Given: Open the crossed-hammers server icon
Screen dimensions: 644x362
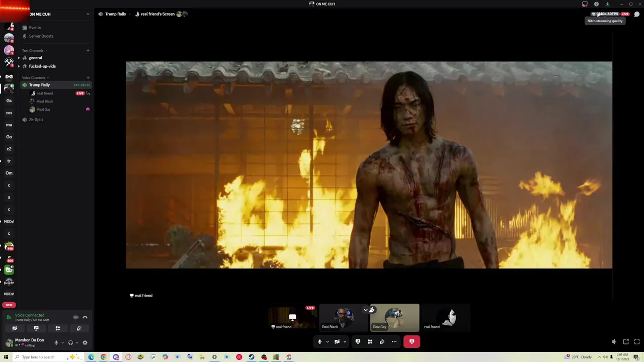Looking at the screenshot, I should tap(9, 62).
